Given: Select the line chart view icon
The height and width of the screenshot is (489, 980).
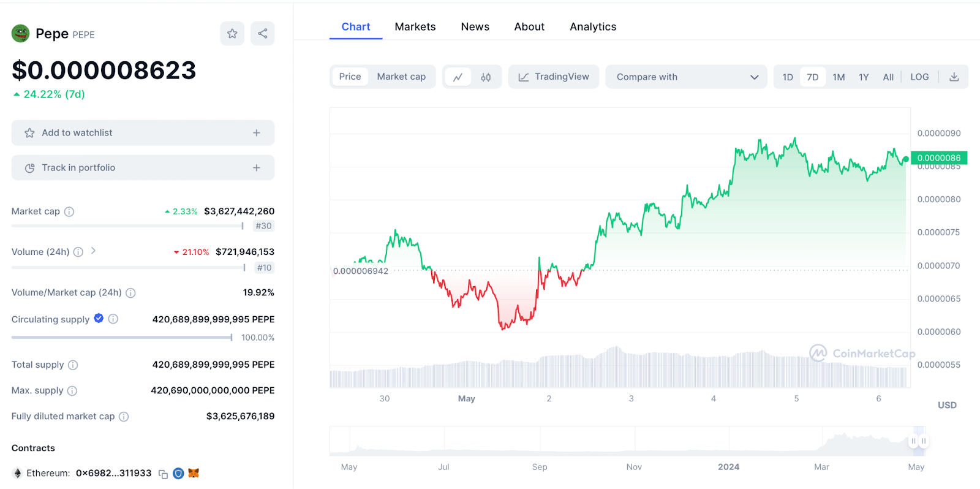Looking at the screenshot, I should click(458, 77).
